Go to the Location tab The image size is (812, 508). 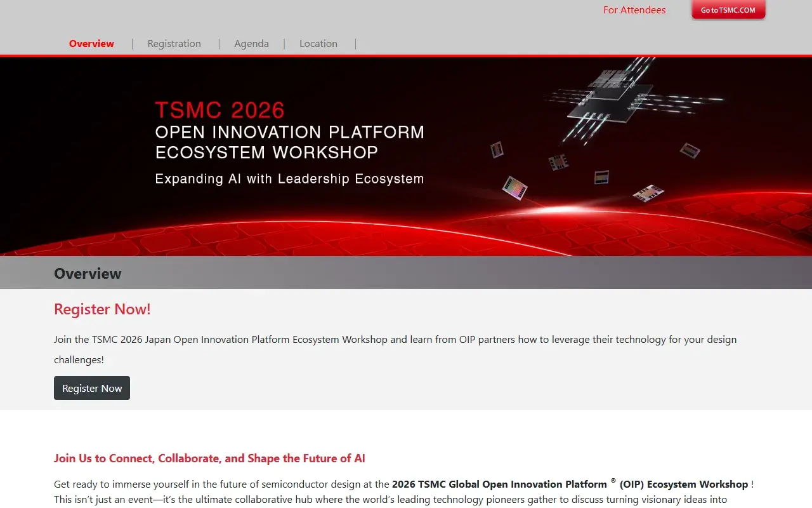[318, 44]
